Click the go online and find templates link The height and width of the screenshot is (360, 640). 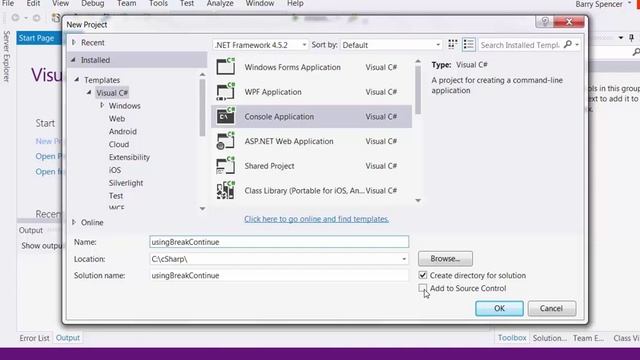pyautogui.click(x=316, y=219)
